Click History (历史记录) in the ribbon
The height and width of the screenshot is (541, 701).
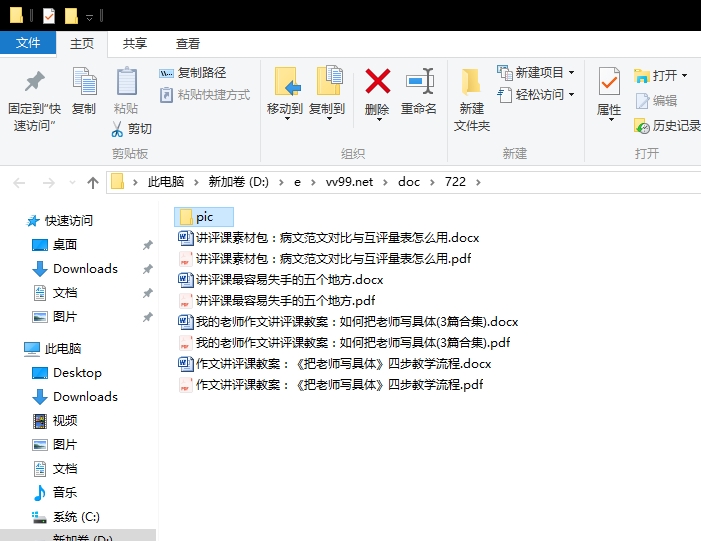pos(667,126)
